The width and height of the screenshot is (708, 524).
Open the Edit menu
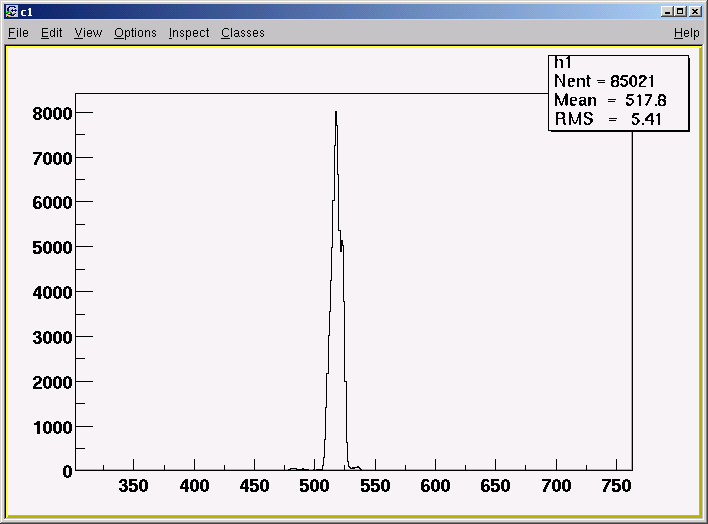coord(51,33)
